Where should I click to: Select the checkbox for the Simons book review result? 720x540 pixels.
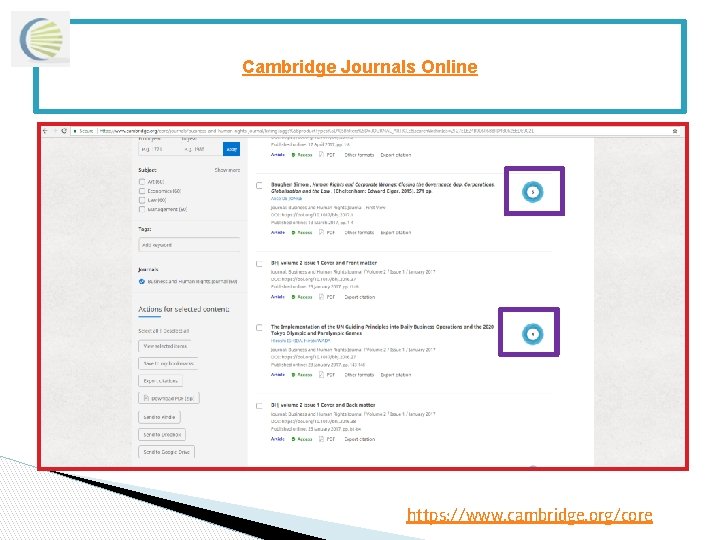(x=259, y=186)
